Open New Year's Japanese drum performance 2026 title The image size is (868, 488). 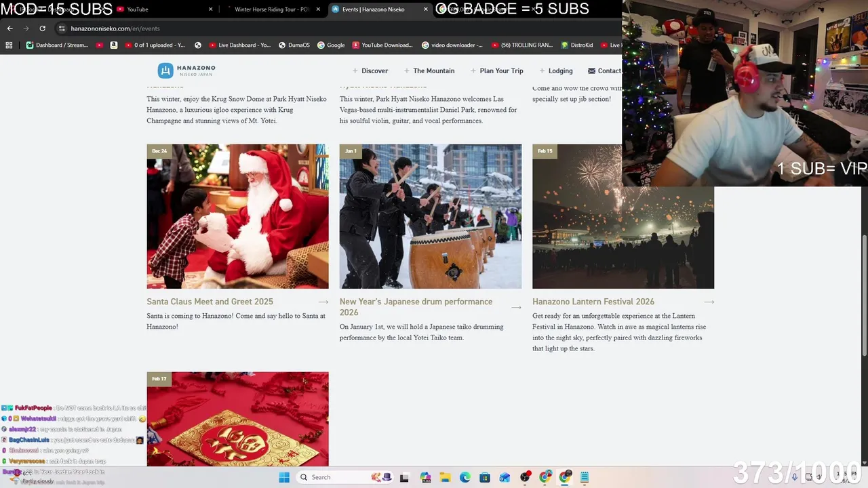pyautogui.click(x=416, y=307)
